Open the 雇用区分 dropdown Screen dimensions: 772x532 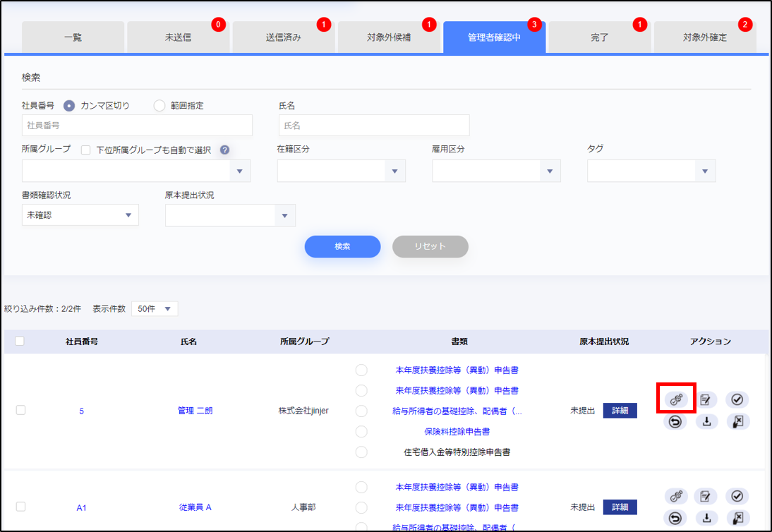coord(496,171)
